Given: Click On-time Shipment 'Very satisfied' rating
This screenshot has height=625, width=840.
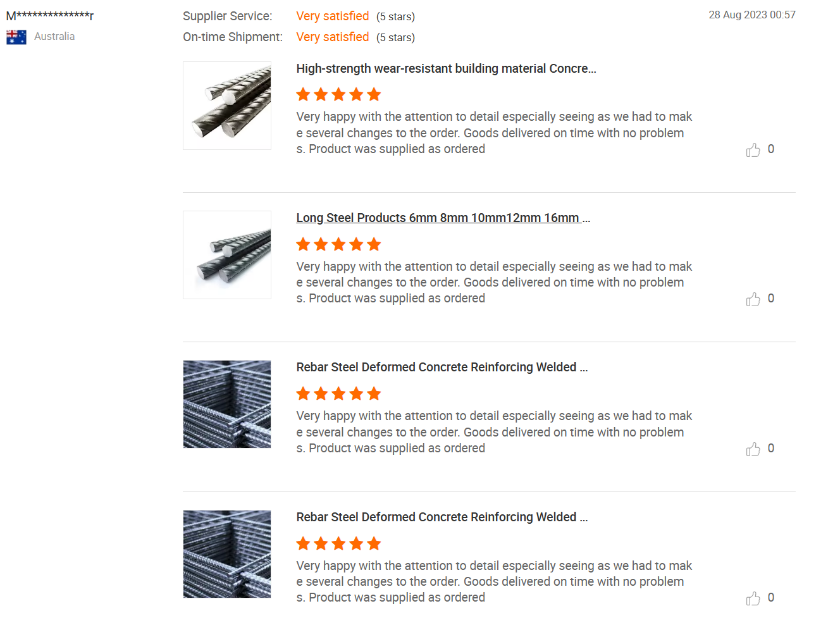Looking at the screenshot, I should coord(332,37).
